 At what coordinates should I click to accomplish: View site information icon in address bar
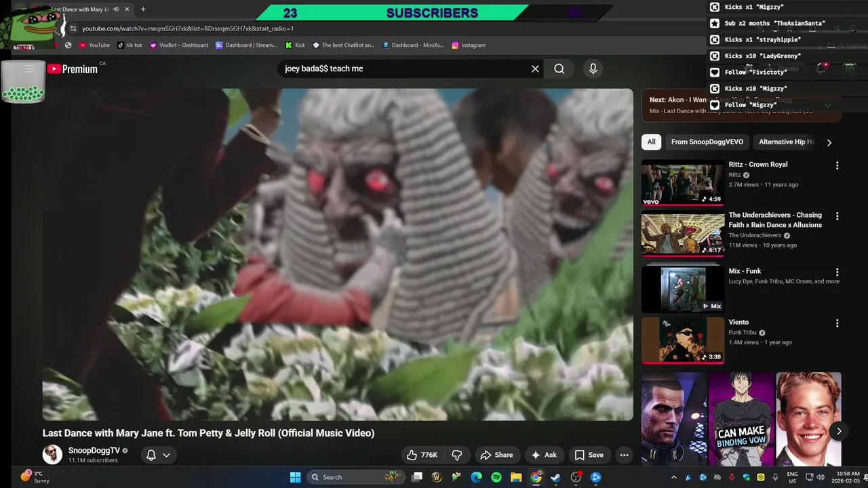(73, 28)
